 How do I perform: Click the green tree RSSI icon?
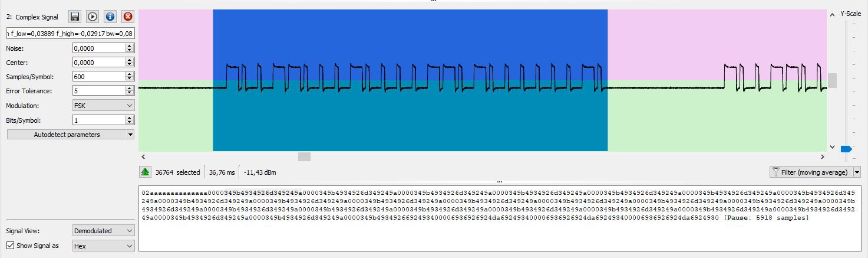pos(145,172)
